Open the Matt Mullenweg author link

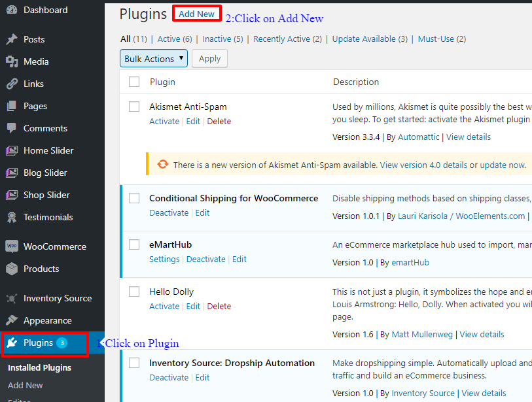422,335
